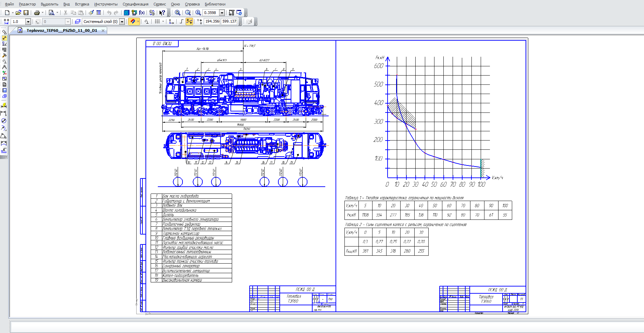The image size is (644, 333).
Task: Undo the last action with the undo arrow
Action: click(109, 13)
